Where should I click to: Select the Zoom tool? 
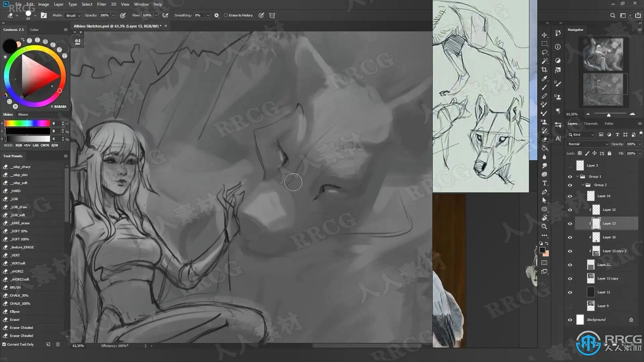[544, 227]
